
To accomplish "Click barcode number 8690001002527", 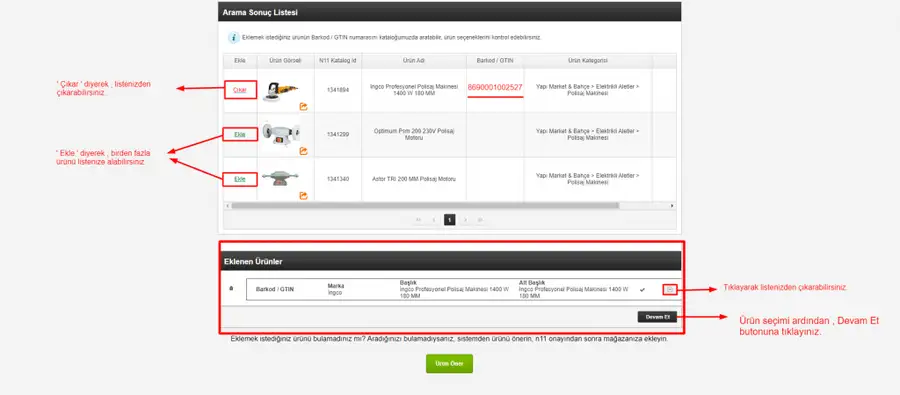I will [x=495, y=87].
